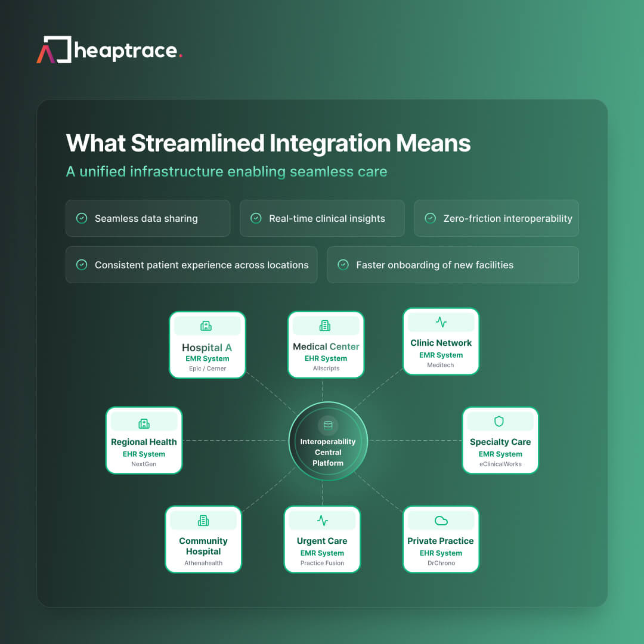The image size is (644, 644).
Task: Click the Hospital A title
Action: (x=207, y=348)
